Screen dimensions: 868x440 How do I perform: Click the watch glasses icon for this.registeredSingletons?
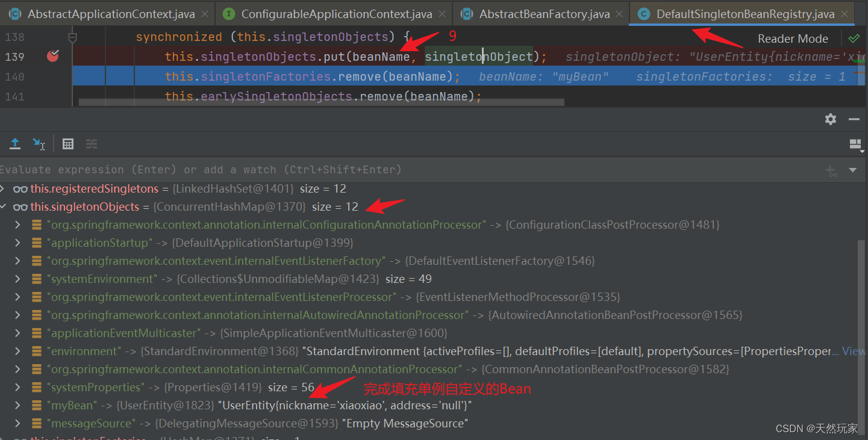[20, 189]
